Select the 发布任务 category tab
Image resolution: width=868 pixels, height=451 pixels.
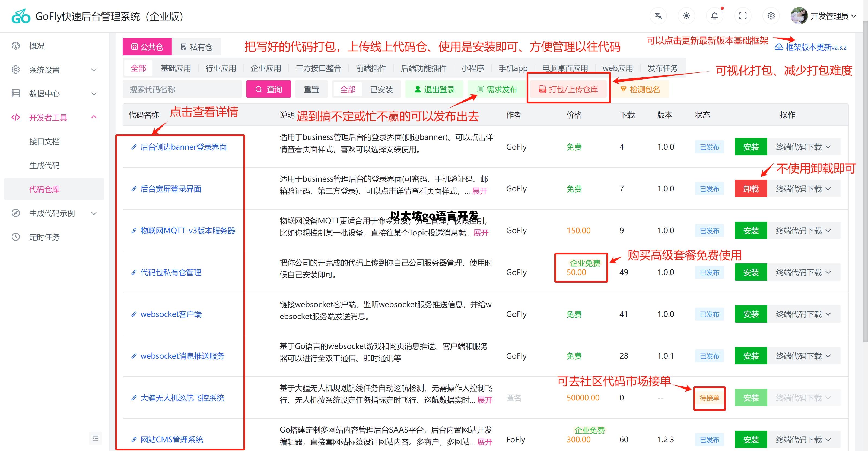pos(662,68)
